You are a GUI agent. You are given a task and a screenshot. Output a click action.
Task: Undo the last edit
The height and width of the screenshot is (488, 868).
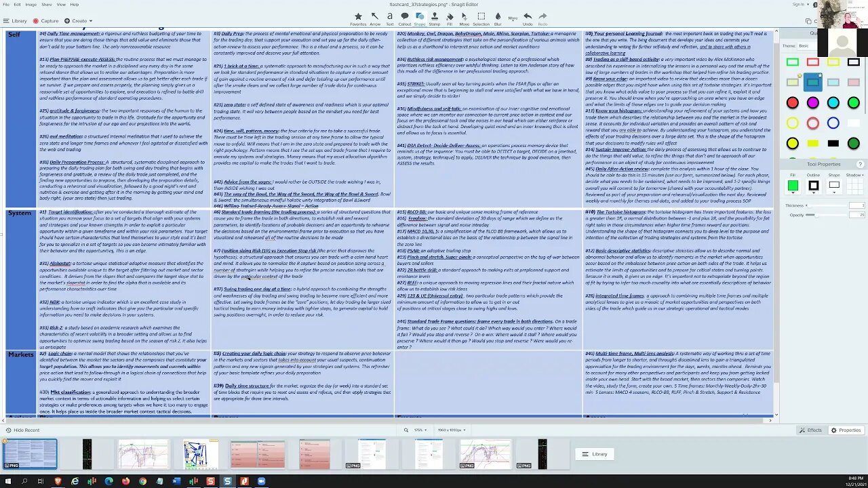(x=528, y=18)
